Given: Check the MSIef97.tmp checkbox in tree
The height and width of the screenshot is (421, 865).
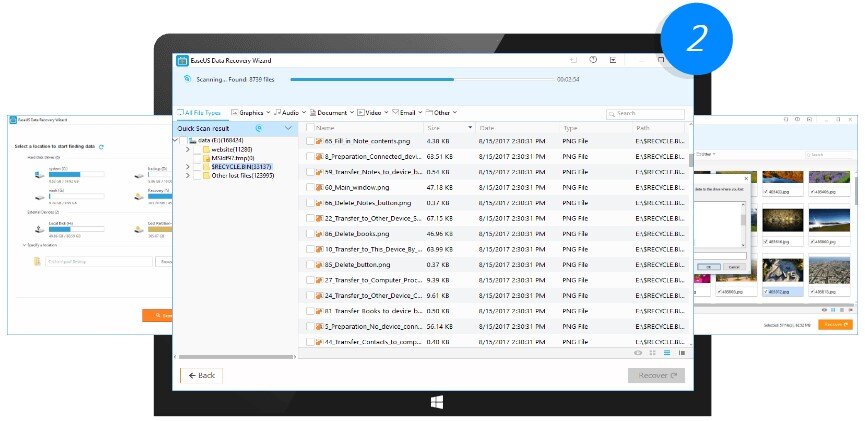Looking at the screenshot, I should (x=197, y=158).
